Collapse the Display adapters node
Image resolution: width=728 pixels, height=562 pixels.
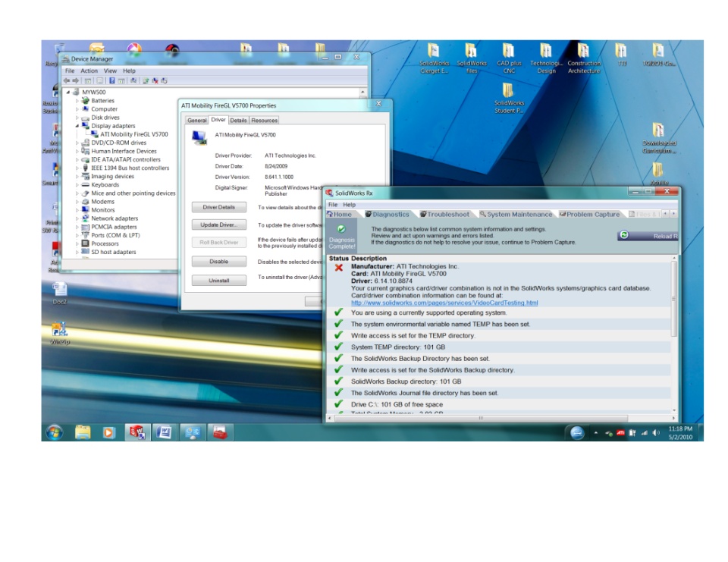click(x=77, y=125)
